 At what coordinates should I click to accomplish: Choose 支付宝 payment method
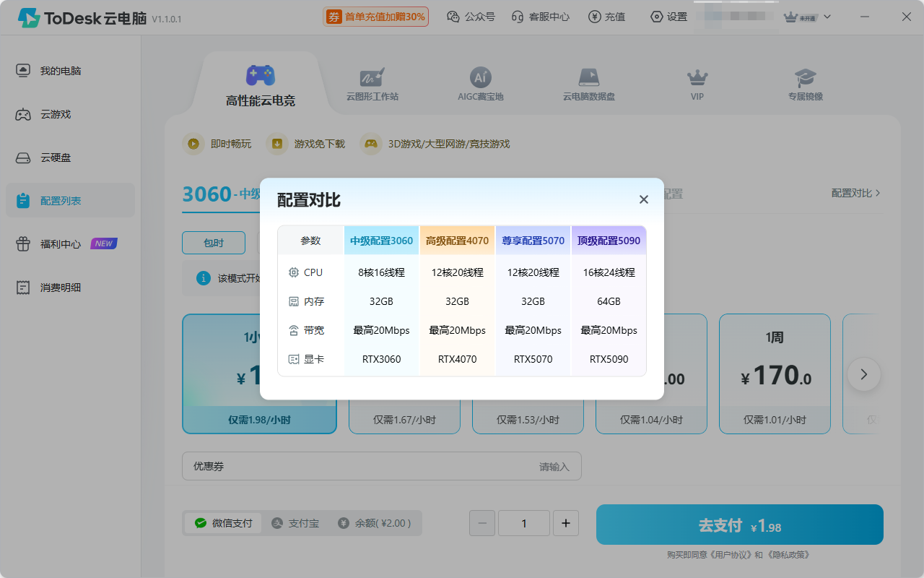point(295,523)
